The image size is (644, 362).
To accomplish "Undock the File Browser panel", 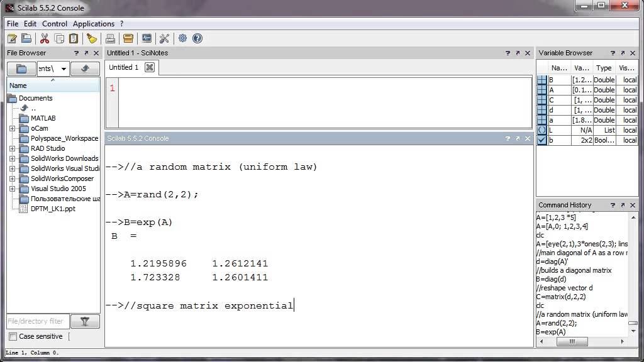I will click(86, 53).
